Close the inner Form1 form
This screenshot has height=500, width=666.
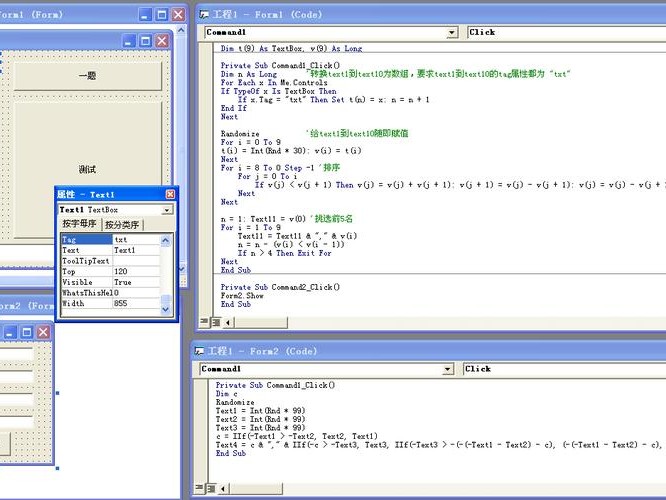tap(162, 41)
